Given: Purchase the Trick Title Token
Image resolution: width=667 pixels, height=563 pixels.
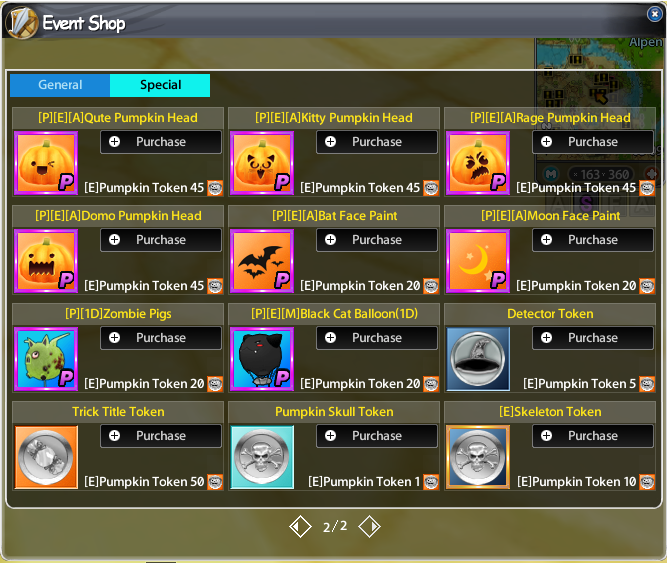Looking at the screenshot, I should coord(161,436).
